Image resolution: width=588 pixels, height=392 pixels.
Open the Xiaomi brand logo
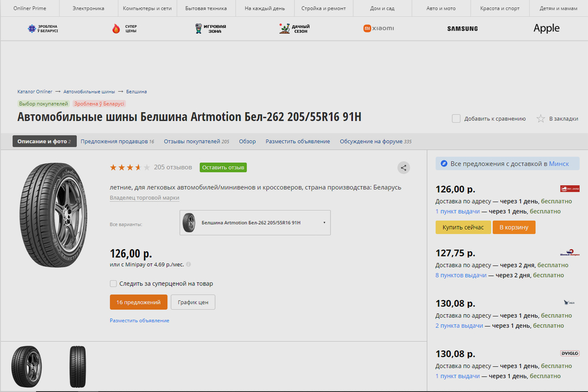[378, 28]
